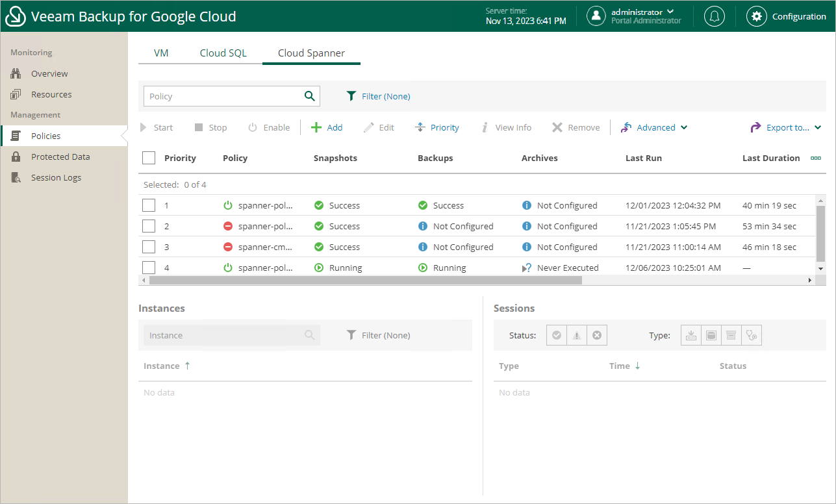Toggle the success status filter in Sessions
Screen dimensions: 836x504
[557, 335]
